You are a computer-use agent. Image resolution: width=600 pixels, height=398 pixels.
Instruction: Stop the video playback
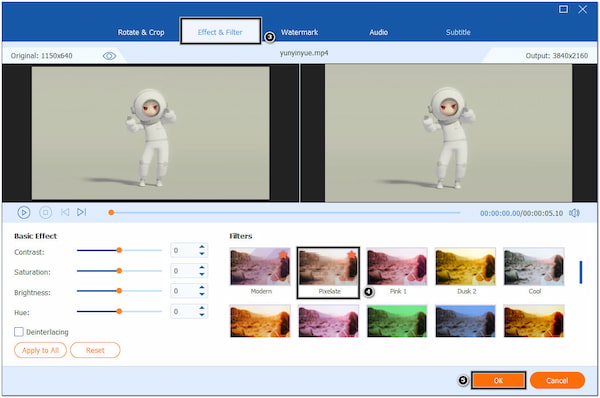click(x=46, y=212)
